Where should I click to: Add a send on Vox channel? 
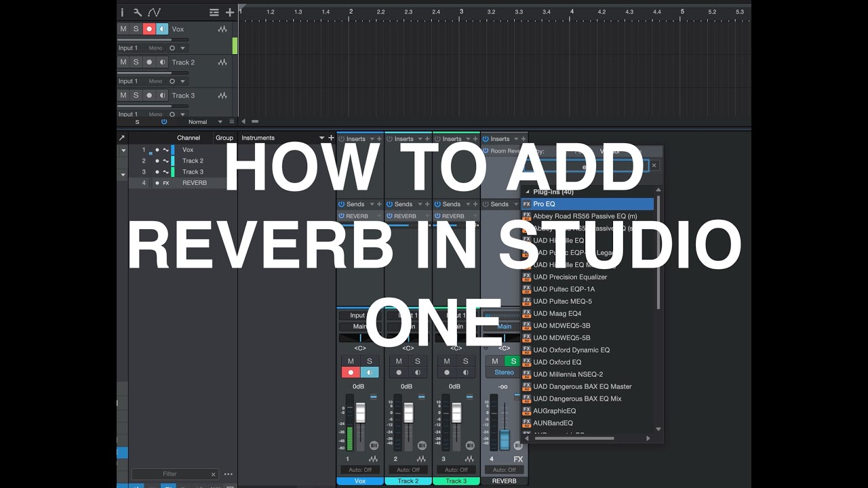(379, 204)
